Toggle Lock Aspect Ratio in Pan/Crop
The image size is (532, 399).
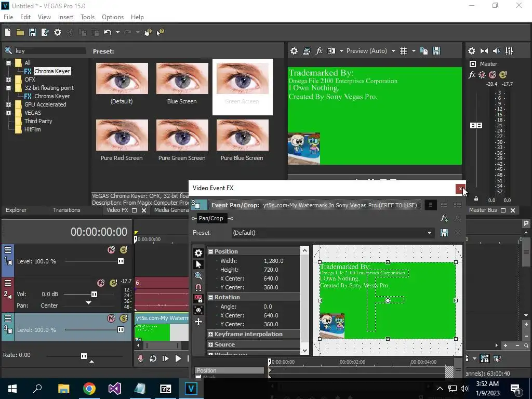[x=198, y=299]
